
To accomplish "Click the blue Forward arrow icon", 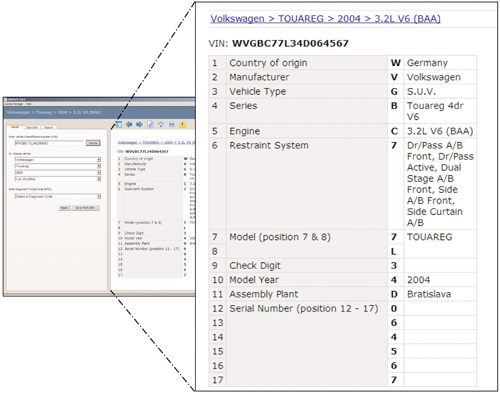I will click(x=139, y=125).
